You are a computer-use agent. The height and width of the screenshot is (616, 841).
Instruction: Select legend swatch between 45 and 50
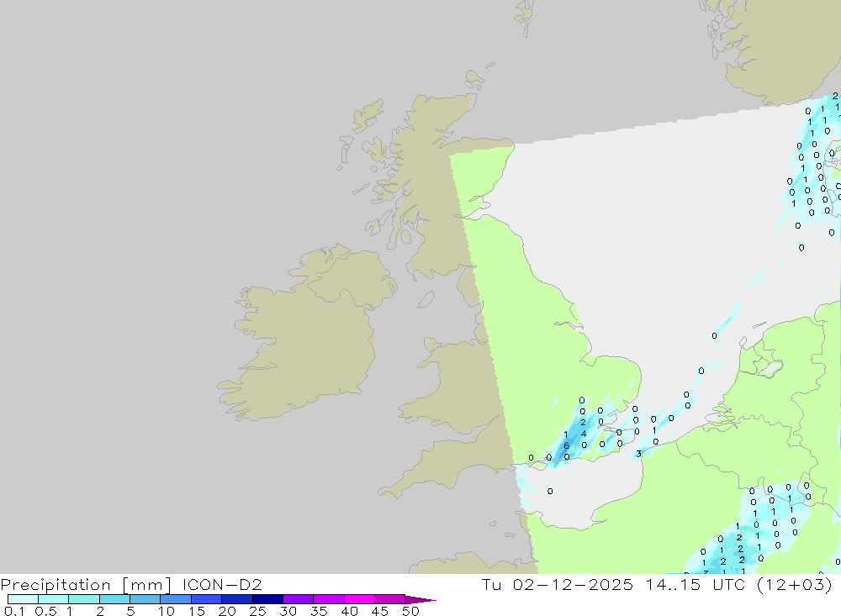point(390,599)
